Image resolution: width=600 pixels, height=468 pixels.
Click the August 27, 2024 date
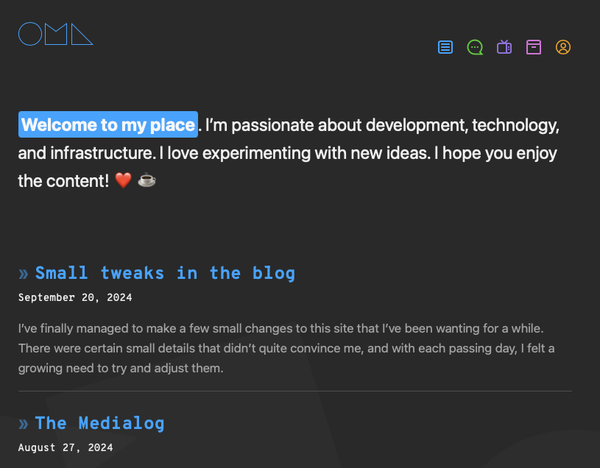pyautogui.click(x=65, y=447)
